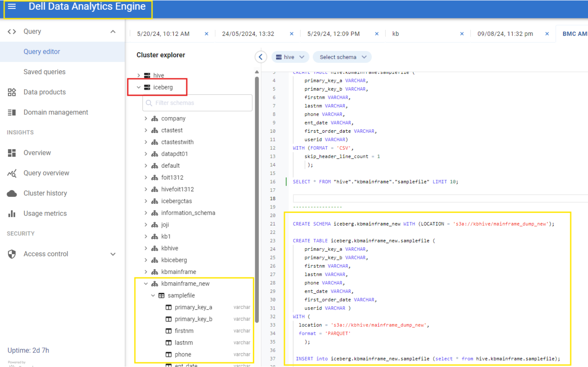Viewport: 588px width, 367px height.
Task: Click the iceberg catalog icon
Action: pyautogui.click(x=147, y=87)
